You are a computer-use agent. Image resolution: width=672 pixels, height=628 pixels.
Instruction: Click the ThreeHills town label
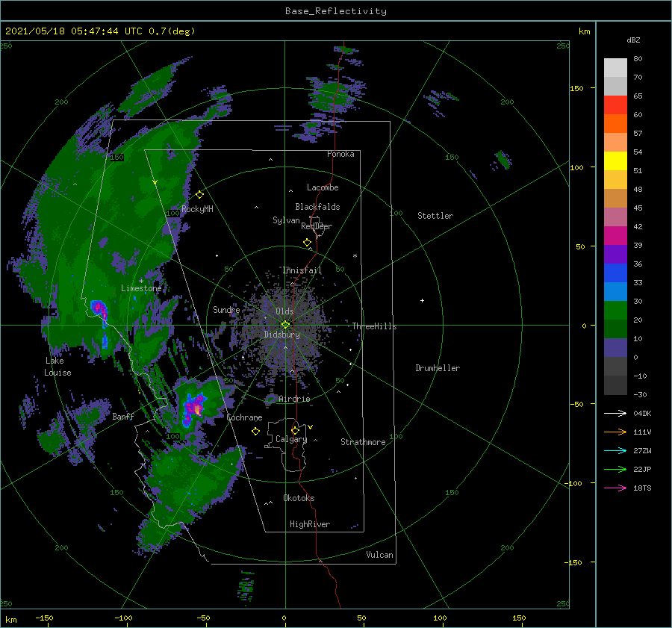click(375, 326)
